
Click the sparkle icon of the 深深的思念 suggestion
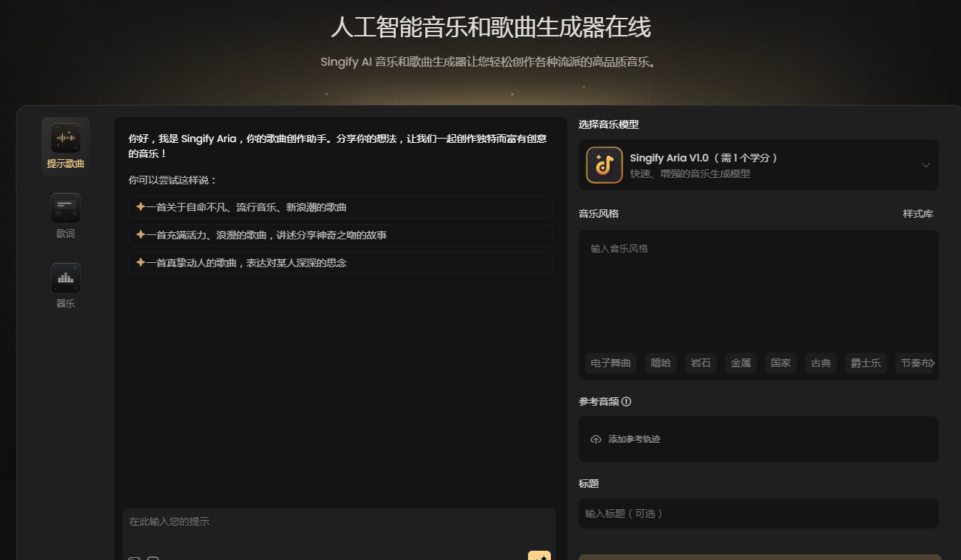pos(141,263)
